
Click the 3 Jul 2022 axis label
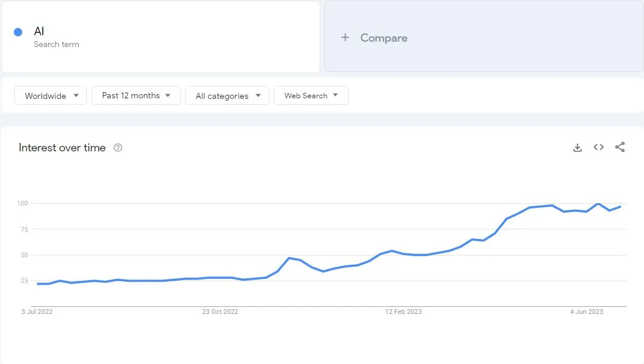tap(37, 312)
